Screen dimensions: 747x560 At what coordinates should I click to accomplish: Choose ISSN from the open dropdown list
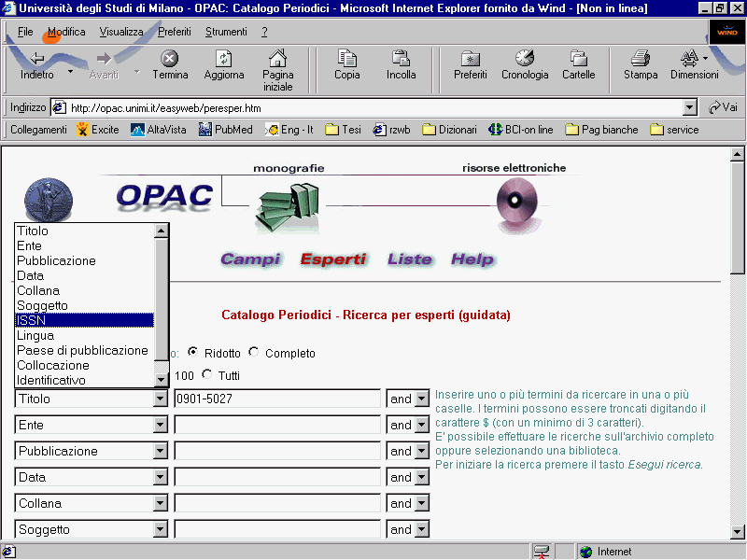coord(84,320)
